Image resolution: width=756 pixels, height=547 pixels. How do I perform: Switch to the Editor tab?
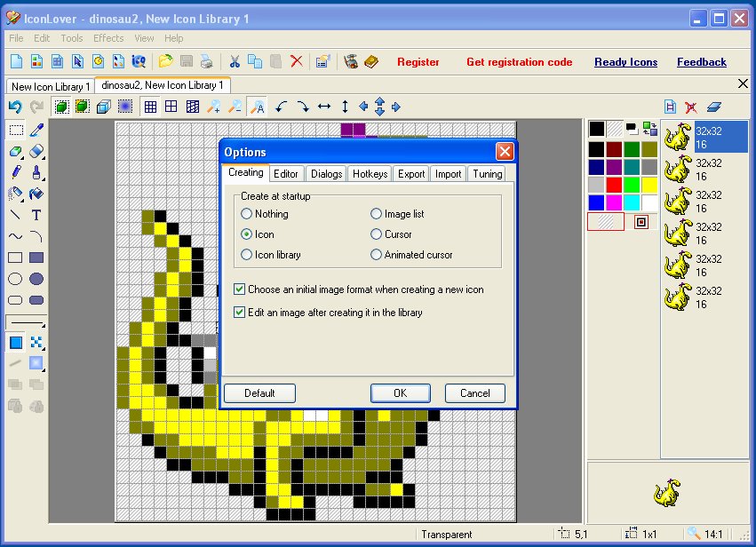(x=286, y=174)
